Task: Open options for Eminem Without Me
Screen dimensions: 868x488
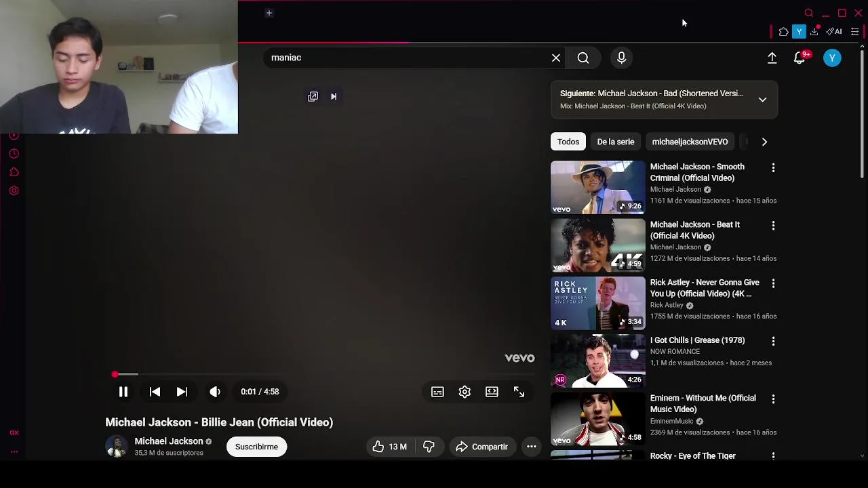Action: [x=773, y=399]
